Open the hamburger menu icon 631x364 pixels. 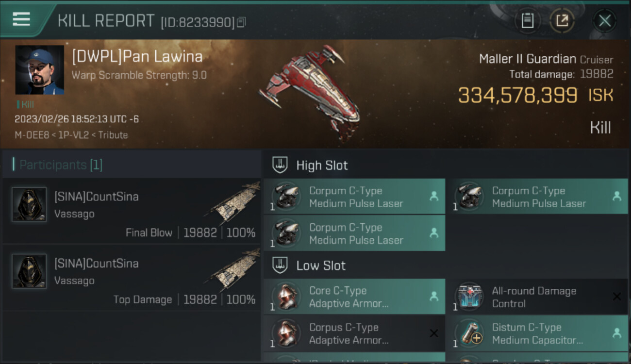tap(21, 19)
